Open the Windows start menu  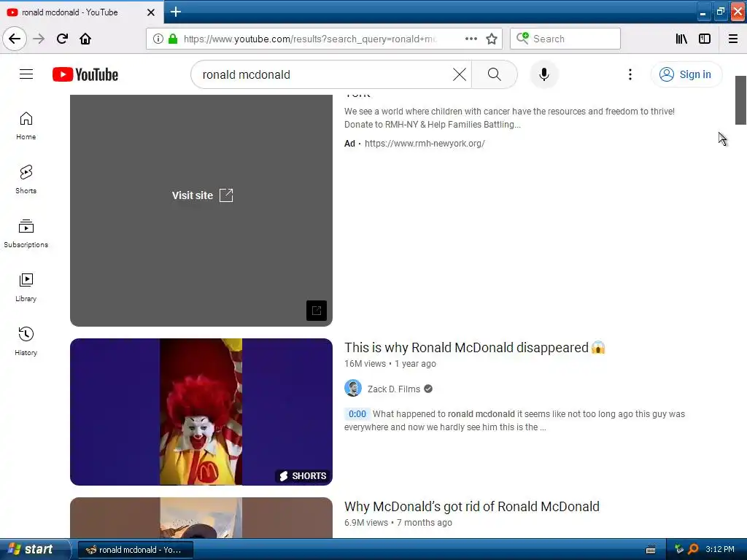pos(34,549)
